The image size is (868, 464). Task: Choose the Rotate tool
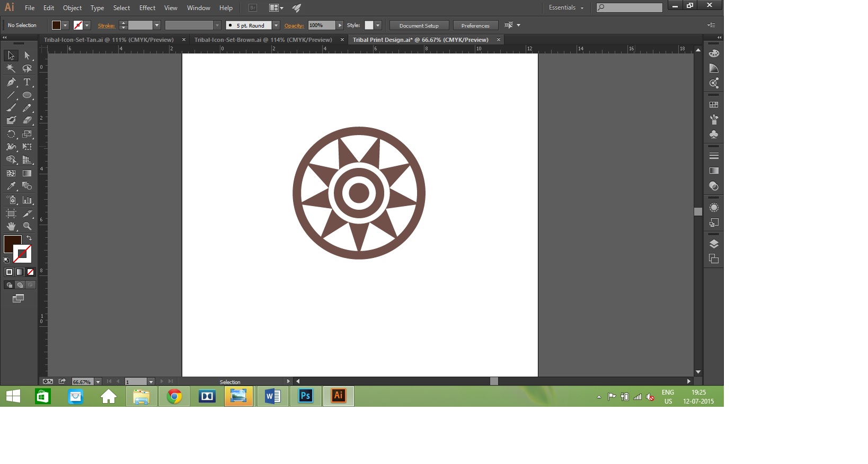point(11,134)
